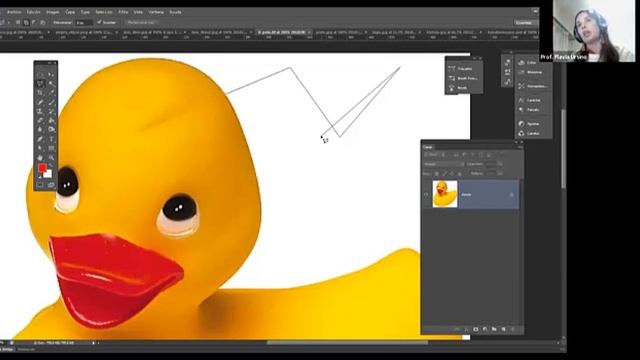This screenshot has height=360, width=640.
Task: Toggle lock transparent pixels
Action: pos(437,174)
